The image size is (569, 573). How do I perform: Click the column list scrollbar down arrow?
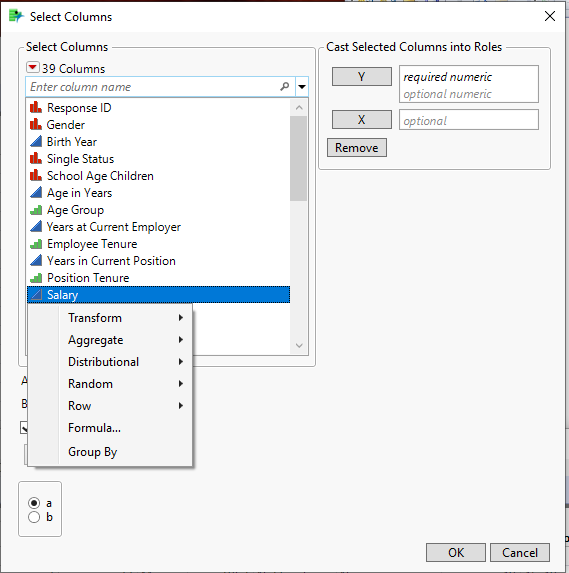[x=299, y=346]
